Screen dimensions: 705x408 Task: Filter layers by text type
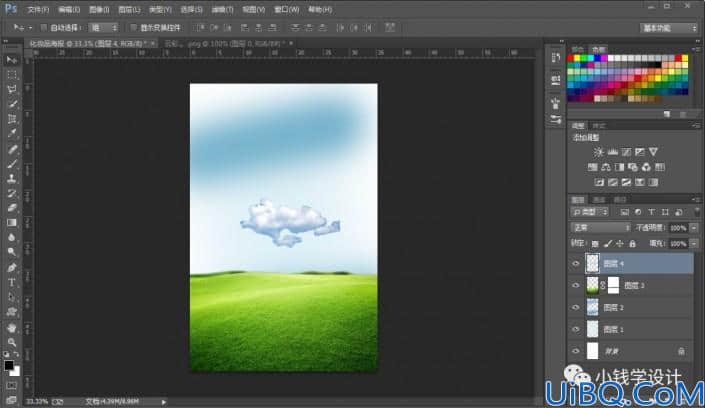[x=651, y=212]
